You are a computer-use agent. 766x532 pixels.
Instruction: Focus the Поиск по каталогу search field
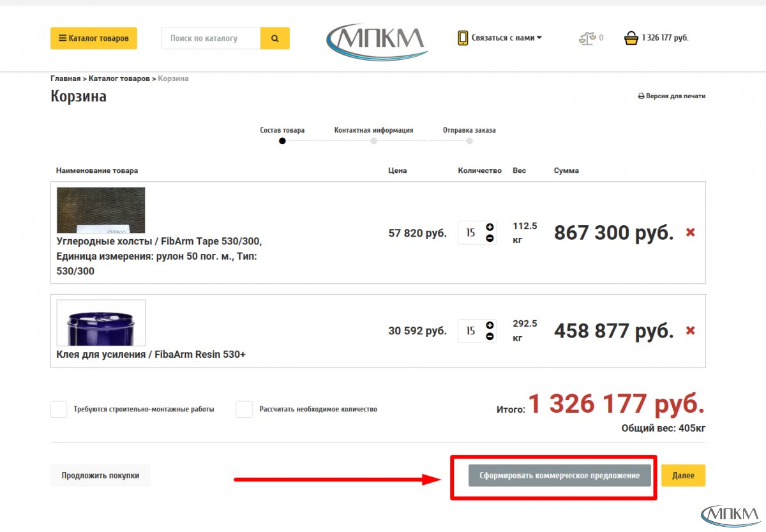pyautogui.click(x=211, y=38)
